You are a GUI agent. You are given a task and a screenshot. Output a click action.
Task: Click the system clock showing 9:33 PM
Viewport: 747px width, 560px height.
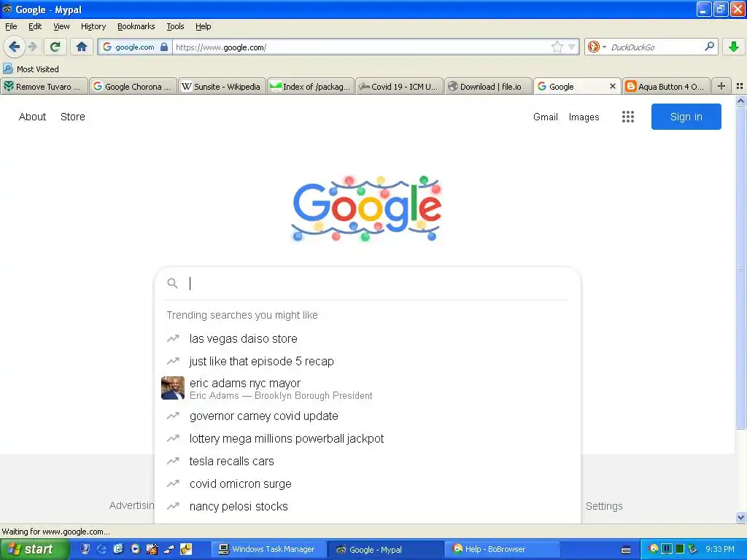click(x=719, y=549)
